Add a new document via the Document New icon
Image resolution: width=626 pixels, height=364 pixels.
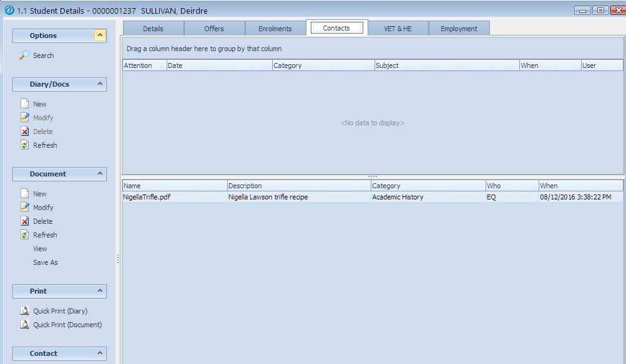pyautogui.click(x=25, y=193)
